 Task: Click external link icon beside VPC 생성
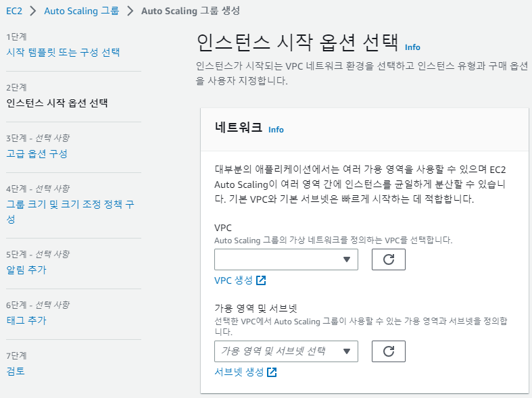[x=261, y=280]
